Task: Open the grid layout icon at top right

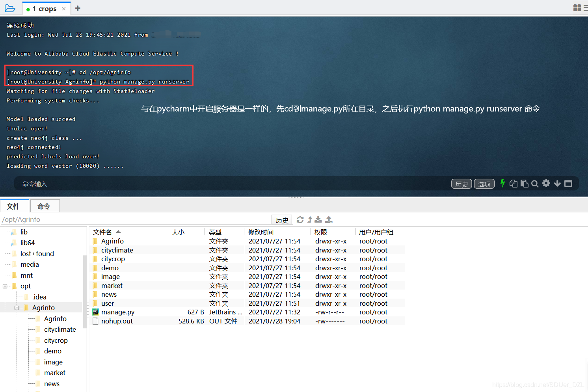Action: [x=577, y=8]
